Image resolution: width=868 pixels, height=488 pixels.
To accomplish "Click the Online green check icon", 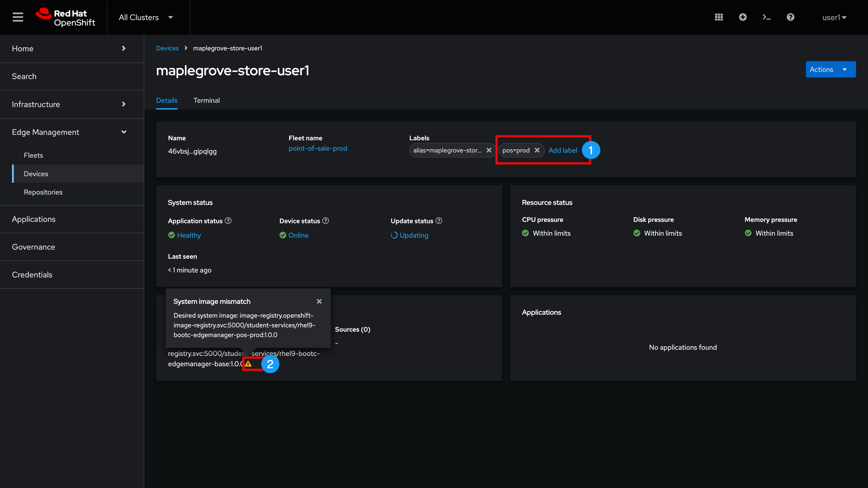I will 283,235.
